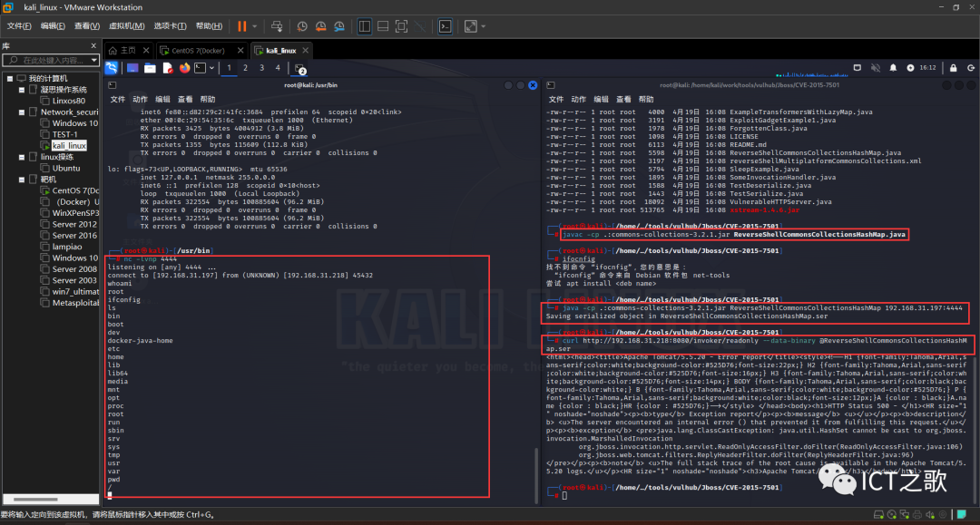Image resolution: width=980 pixels, height=525 pixels.
Task: Open the 虚拟机(M) menu
Action: pyautogui.click(x=127, y=26)
